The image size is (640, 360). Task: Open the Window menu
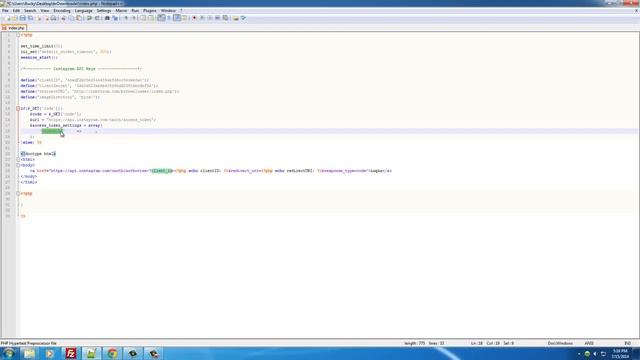(x=168, y=11)
